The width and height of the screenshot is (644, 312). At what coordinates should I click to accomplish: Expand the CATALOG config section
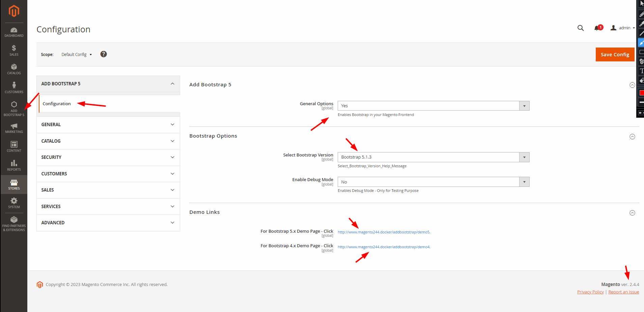(x=108, y=141)
